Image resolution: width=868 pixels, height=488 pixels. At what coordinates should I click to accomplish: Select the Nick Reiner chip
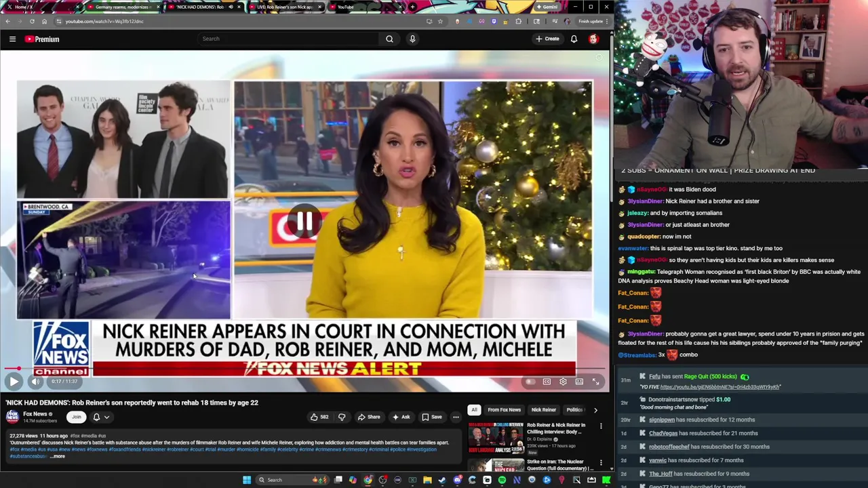pyautogui.click(x=544, y=409)
